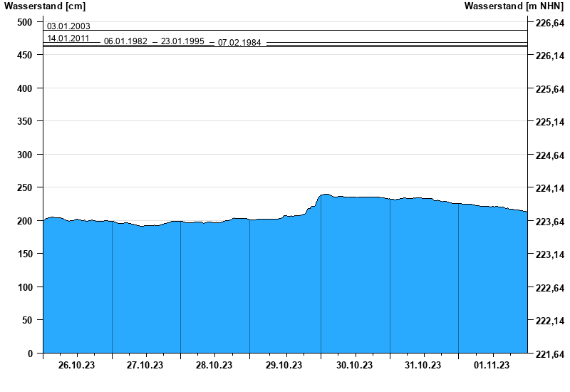Select the 23.01.1995 high-water mark label

pos(182,41)
